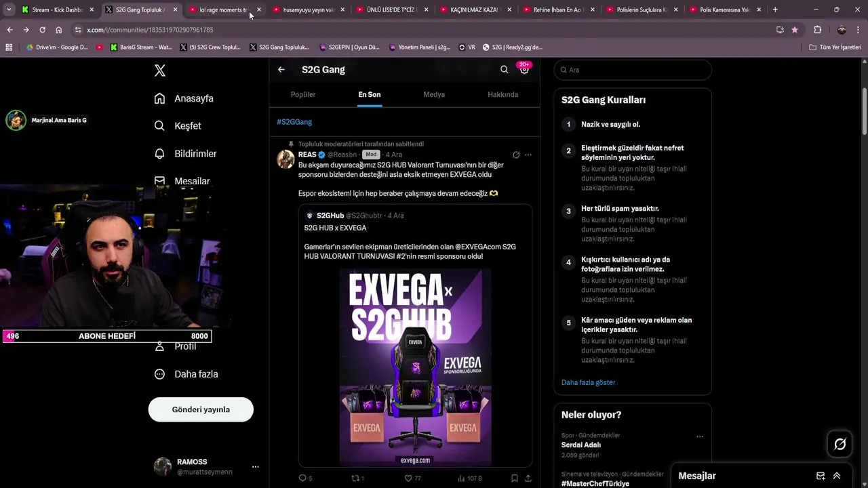Like the post with 77 likes
Viewport: 868px width, 488px height.
(412, 478)
